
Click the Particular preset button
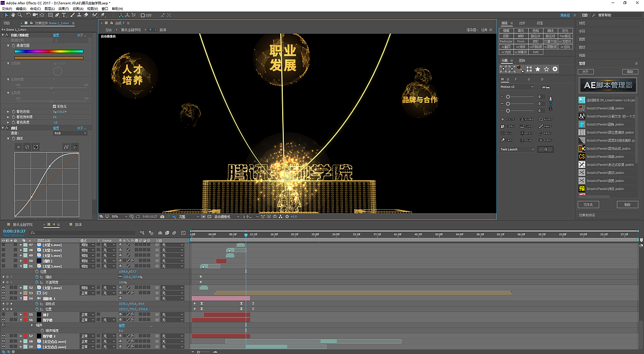[507, 41]
